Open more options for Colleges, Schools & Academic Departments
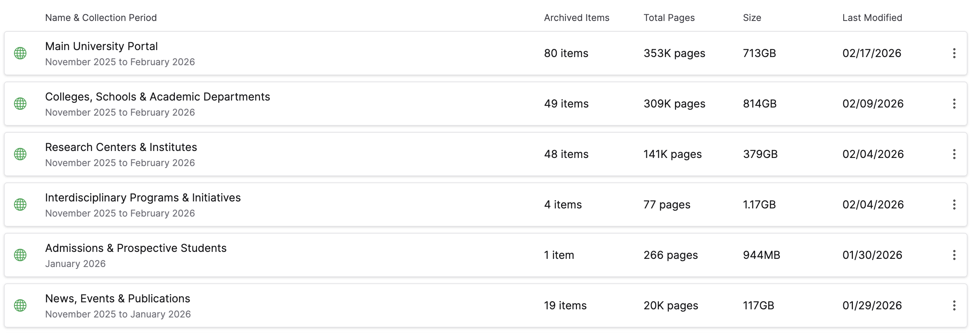 click(x=954, y=104)
